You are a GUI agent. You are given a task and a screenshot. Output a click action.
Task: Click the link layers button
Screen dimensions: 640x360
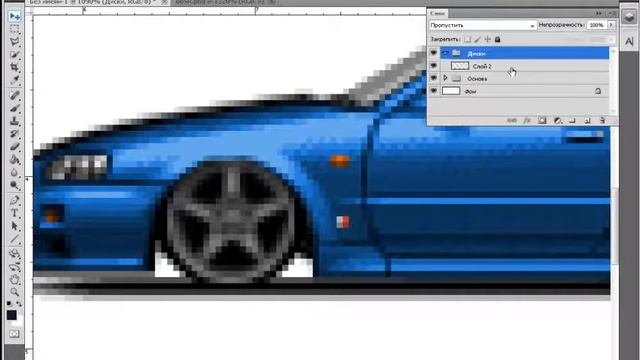[512, 120]
